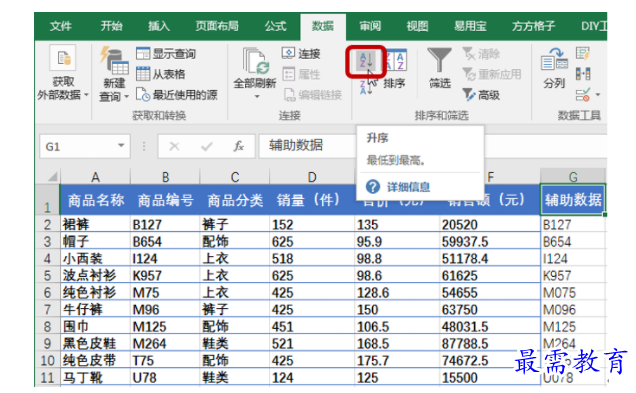Select the Data (数据) tab
The image size is (636, 393).
click(323, 26)
